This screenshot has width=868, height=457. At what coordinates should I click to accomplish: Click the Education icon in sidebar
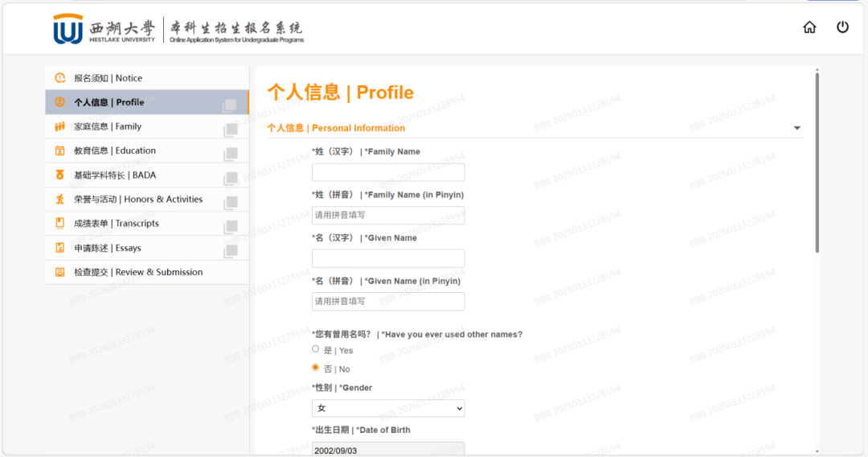point(59,150)
